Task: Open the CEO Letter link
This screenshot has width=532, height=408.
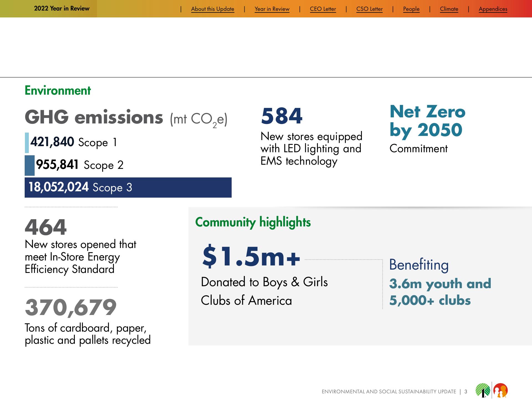Action: [x=323, y=9]
